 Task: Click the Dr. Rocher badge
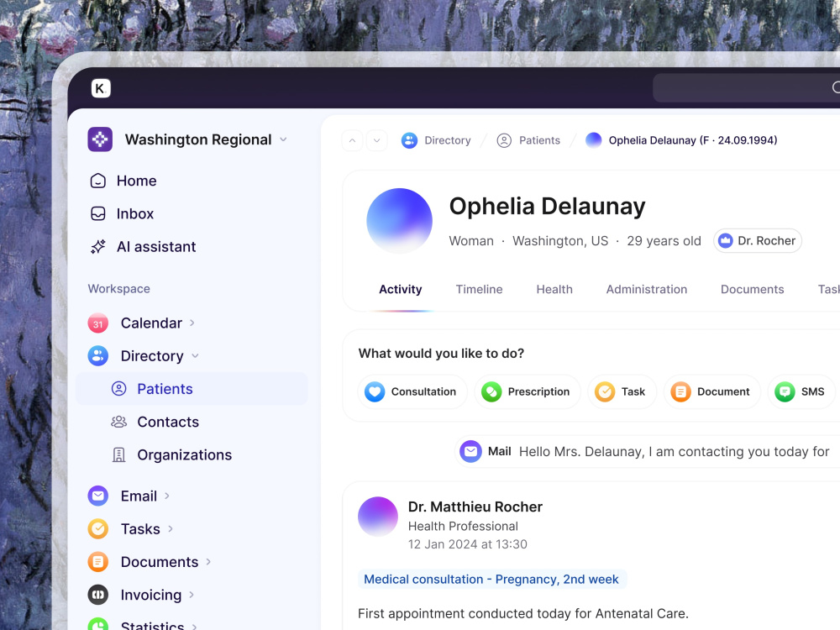click(x=758, y=241)
